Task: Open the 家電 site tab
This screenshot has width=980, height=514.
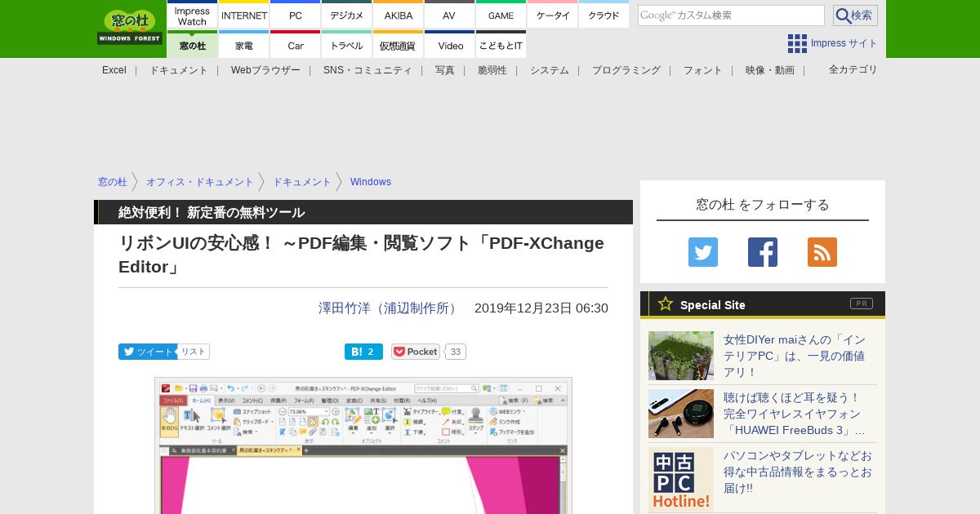Action: pyautogui.click(x=244, y=45)
